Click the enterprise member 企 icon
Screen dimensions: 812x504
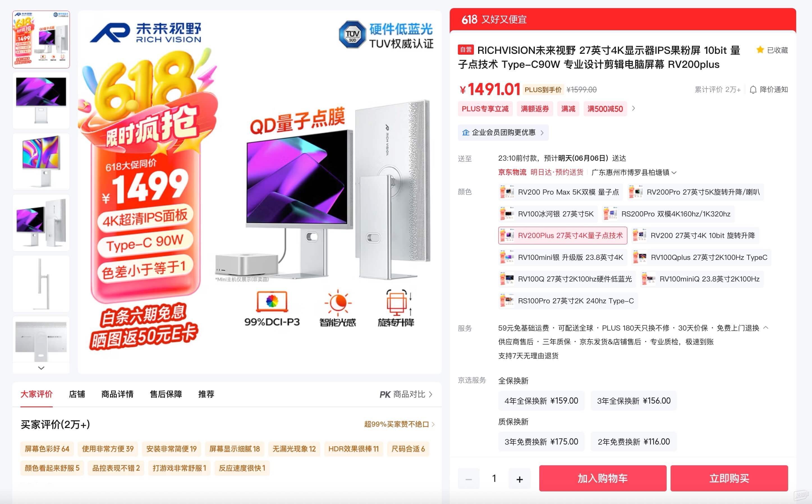tap(466, 133)
